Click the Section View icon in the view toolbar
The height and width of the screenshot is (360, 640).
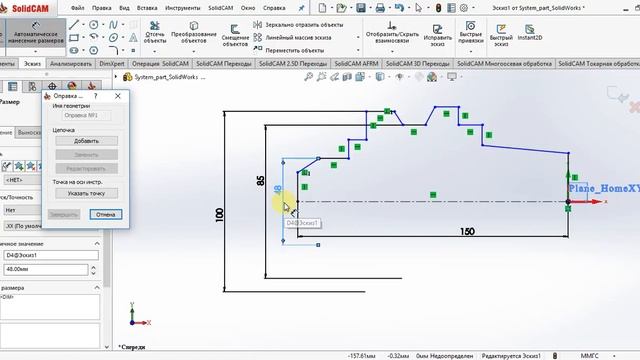[347, 76]
